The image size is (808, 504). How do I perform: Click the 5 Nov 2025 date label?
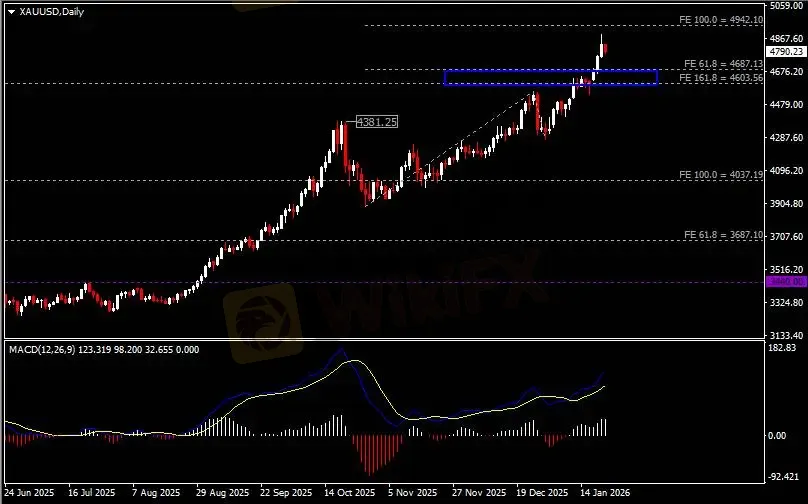413,493
